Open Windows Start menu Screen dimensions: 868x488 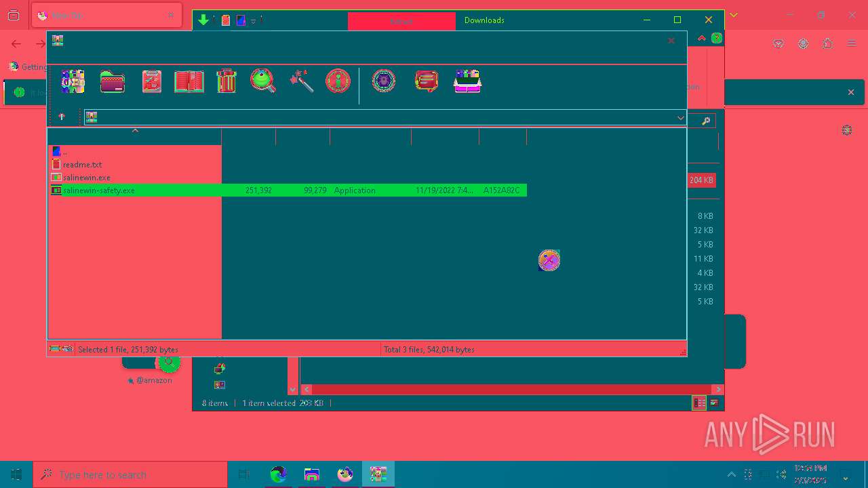16,474
